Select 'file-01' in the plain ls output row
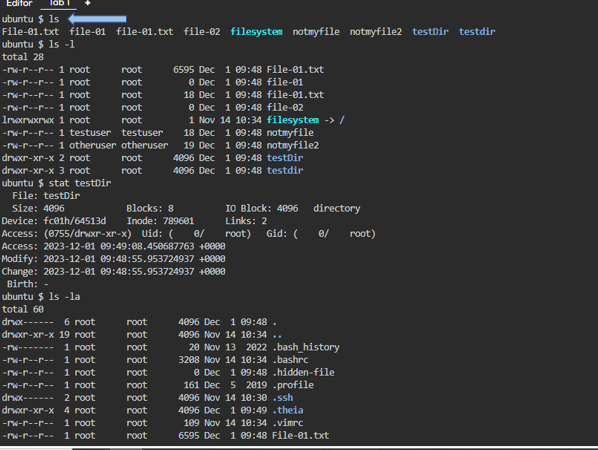This screenshot has height=450, width=598. [x=87, y=32]
